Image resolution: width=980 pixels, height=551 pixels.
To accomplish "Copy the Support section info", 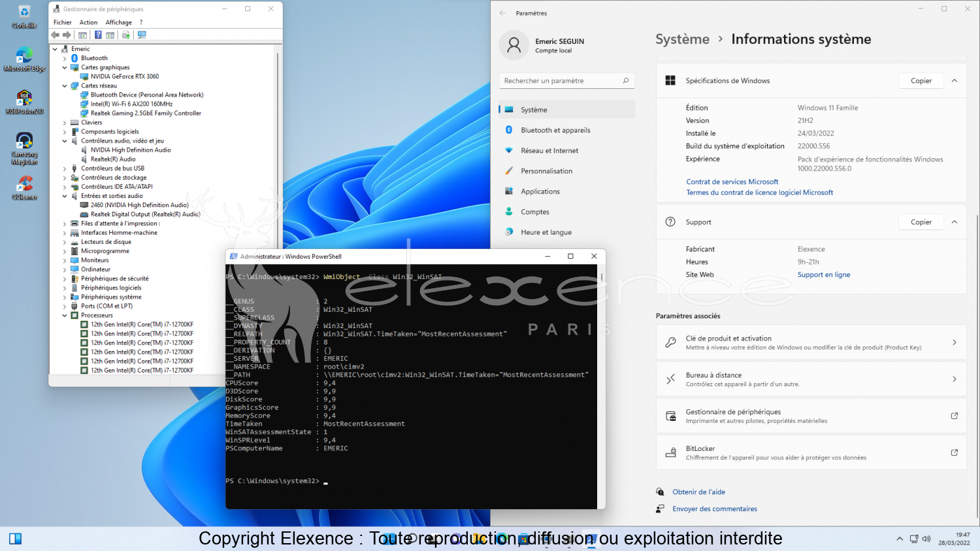I will (921, 222).
